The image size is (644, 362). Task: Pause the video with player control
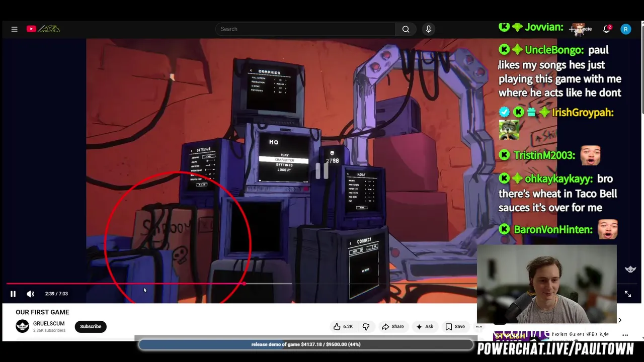pos(13,294)
